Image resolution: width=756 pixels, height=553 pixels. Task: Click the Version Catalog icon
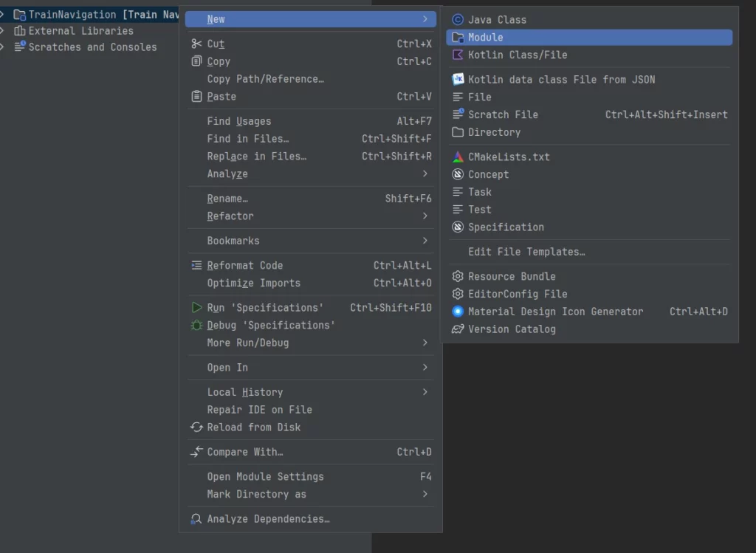tap(458, 329)
